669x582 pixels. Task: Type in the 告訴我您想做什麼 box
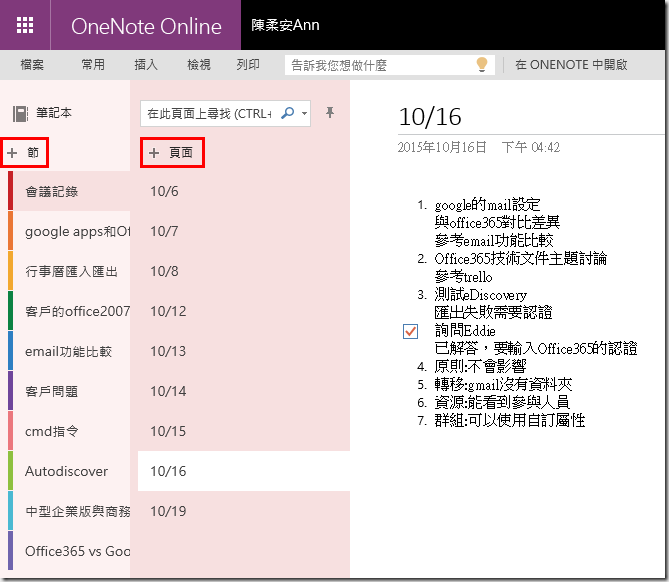tap(378, 65)
